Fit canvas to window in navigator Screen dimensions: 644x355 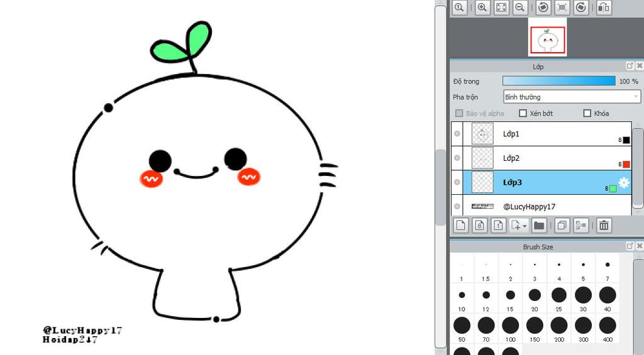[501, 8]
